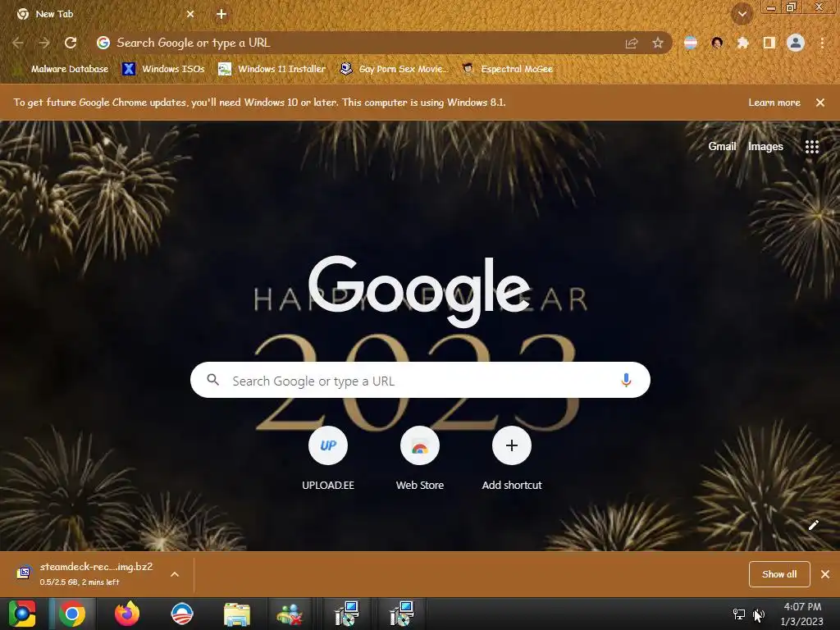Viewport: 840px width, 630px height.
Task: Open the Web Store shortcut
Action: (420, 458)
